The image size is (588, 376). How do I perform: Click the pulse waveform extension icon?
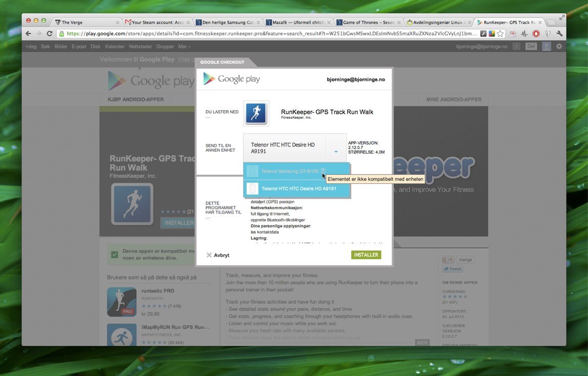click(524, 34)
